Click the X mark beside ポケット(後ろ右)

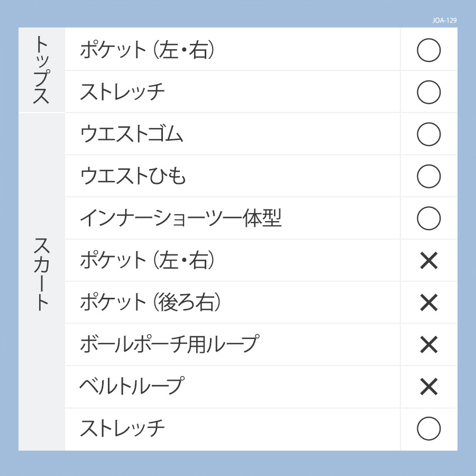[x=428, y=303]
